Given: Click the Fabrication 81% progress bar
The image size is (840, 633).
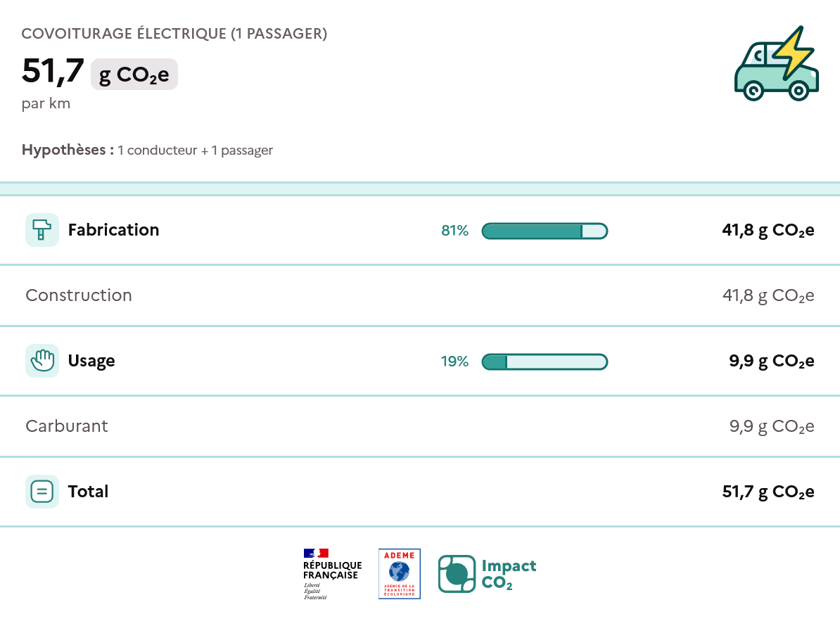Looking at the screenshot, I should tap(545, 231).
